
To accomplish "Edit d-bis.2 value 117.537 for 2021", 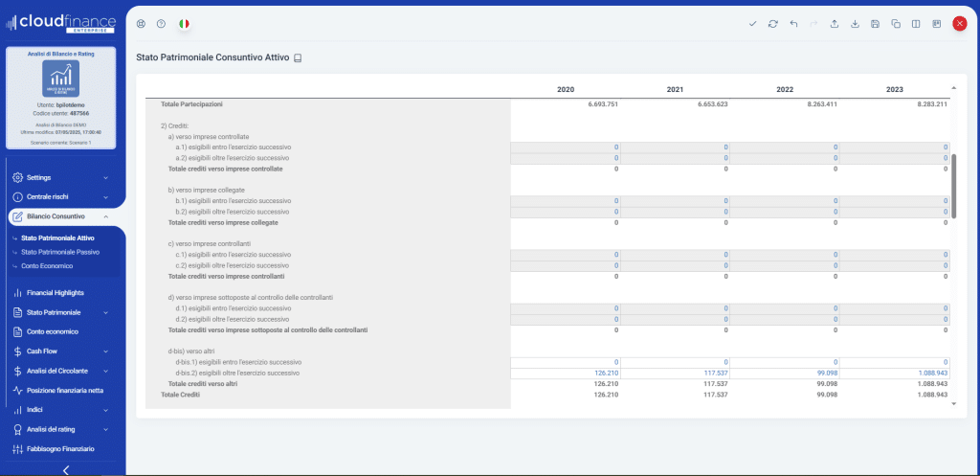I will pos(675,373).
